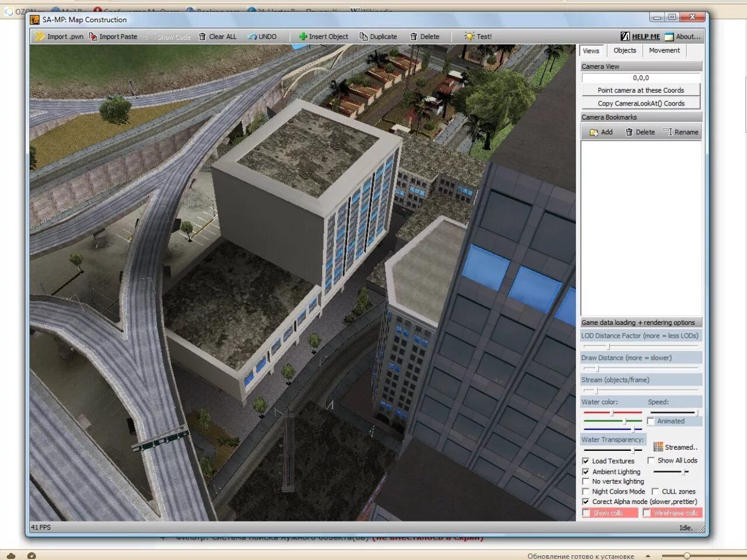This screenshot has height=560, width=747.
Task: Click the Stream objects/frame slider
Action: [x=641, y=390]
